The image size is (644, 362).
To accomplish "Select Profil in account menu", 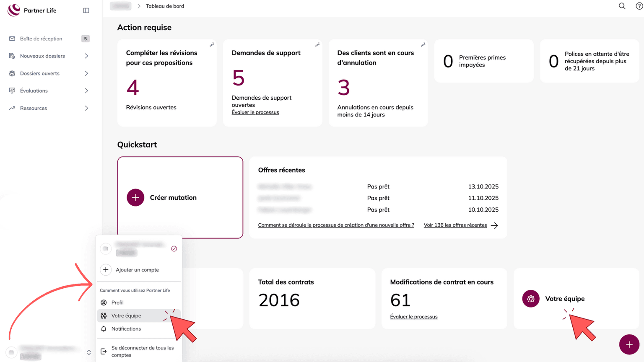I will (117, 303).
